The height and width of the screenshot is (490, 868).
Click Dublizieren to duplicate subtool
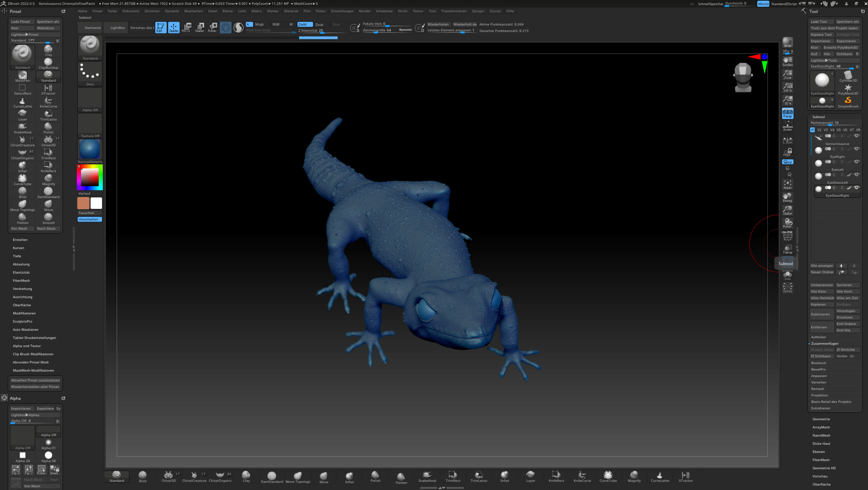click(822, 314)
